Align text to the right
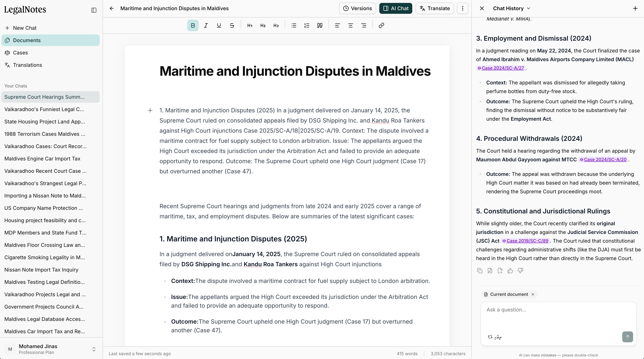Image resolution: width=644 pixels, height=359 pixels. (364, 25)
